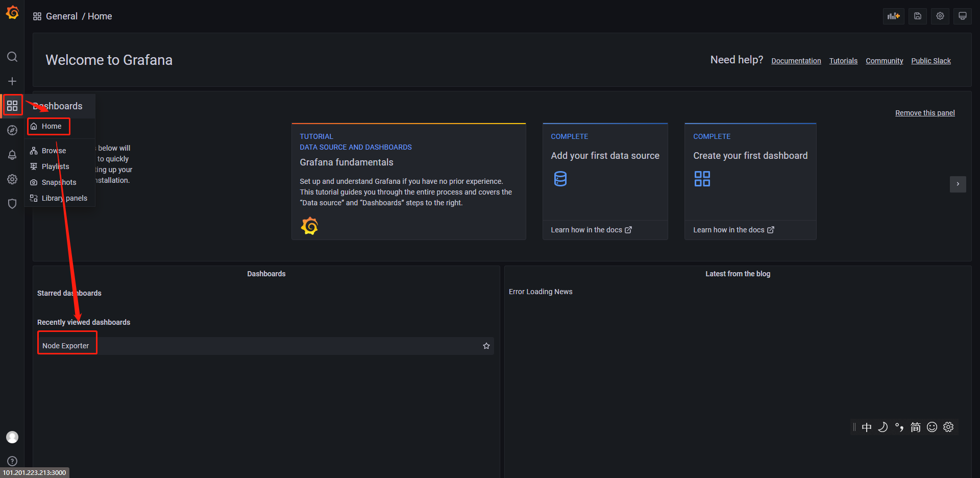Select Playlists in the Dashboards menu
Screen dimensions: 980x478
point(60,166)
